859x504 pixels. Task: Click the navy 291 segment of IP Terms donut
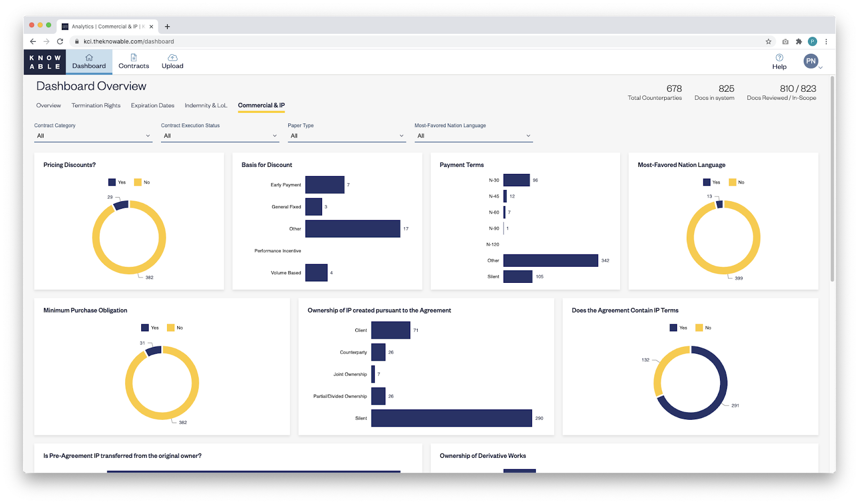pos(723,384)
